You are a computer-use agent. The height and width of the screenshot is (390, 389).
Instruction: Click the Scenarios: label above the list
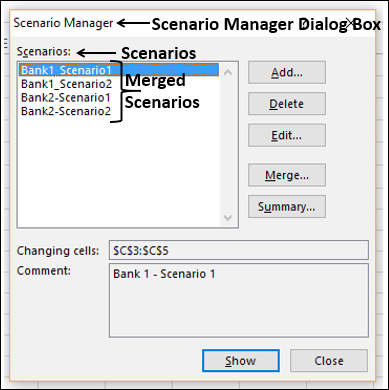tap(44, 52)
